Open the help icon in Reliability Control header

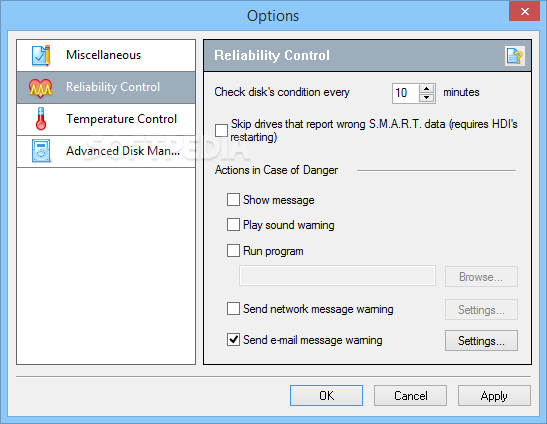pos(515,56)
